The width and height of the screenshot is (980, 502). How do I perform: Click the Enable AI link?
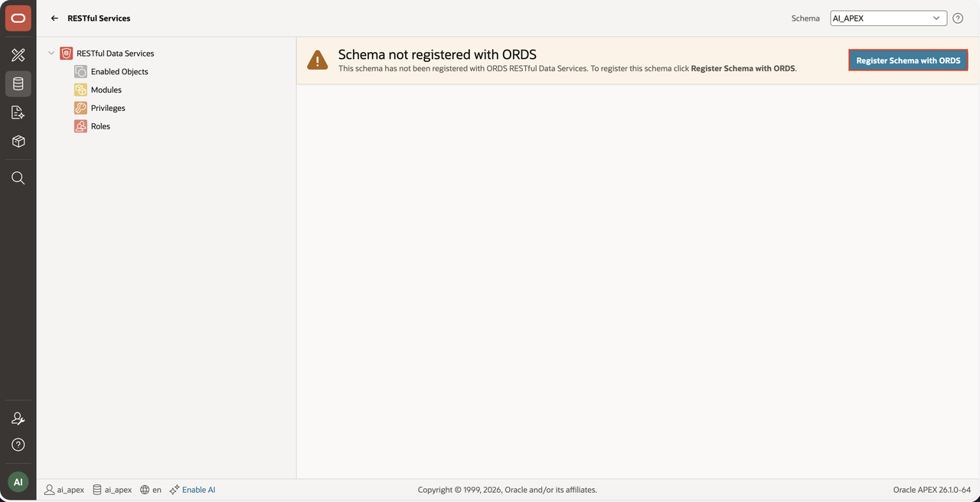coord(198,490)
